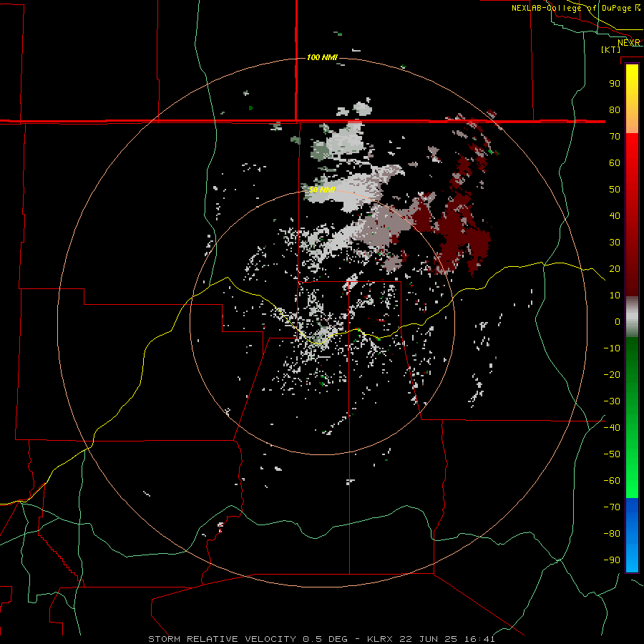Click the "-40" value on the velocity scale
Screen dimensions: 644x644
(612, 428)
